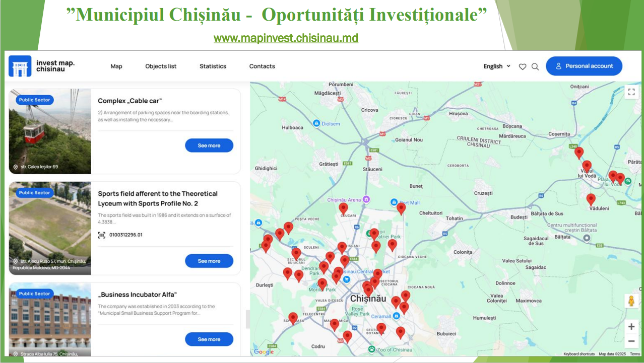The width and height of the screenshot is (644, 363).
Task: Click the Zoo of Chisinau map icon
Action: [371, 349]
